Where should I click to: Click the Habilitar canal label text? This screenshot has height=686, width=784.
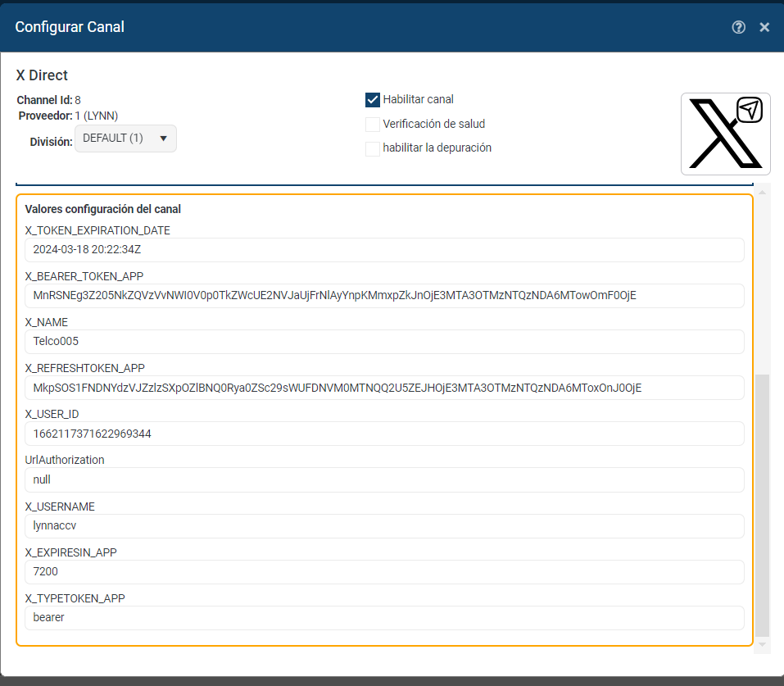tap(418, 100)
